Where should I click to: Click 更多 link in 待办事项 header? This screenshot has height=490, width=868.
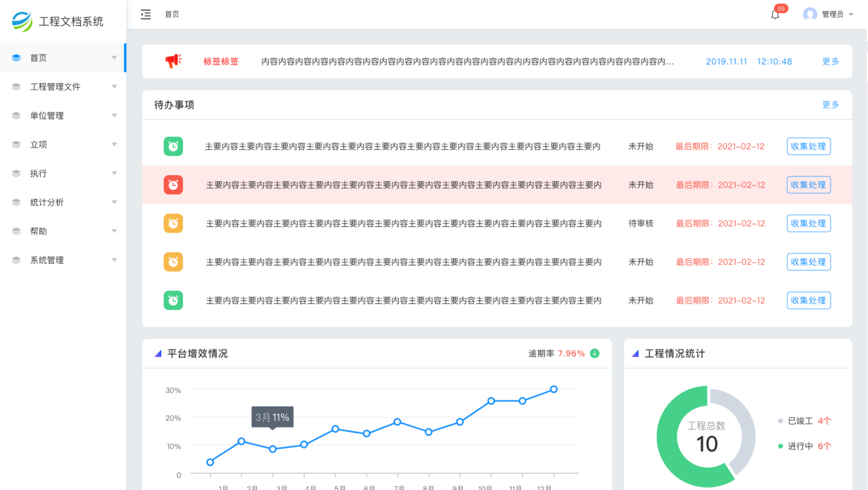point(830,105)
